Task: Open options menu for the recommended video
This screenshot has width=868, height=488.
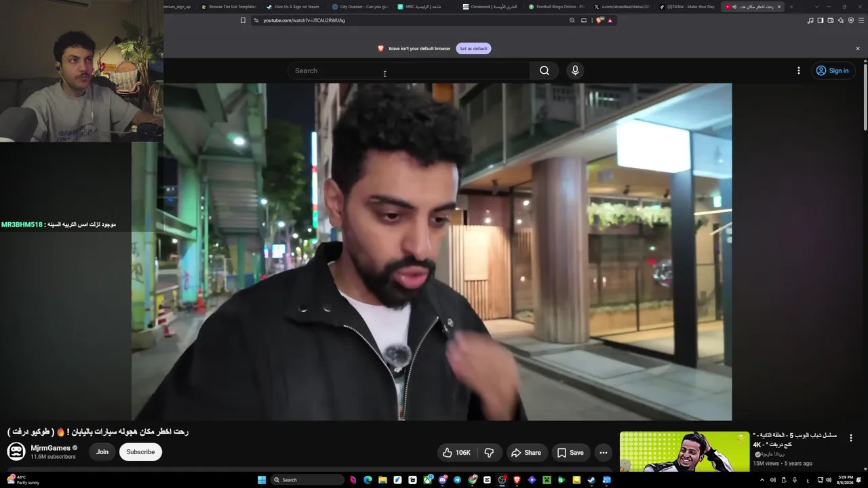Action: [851, 439]
